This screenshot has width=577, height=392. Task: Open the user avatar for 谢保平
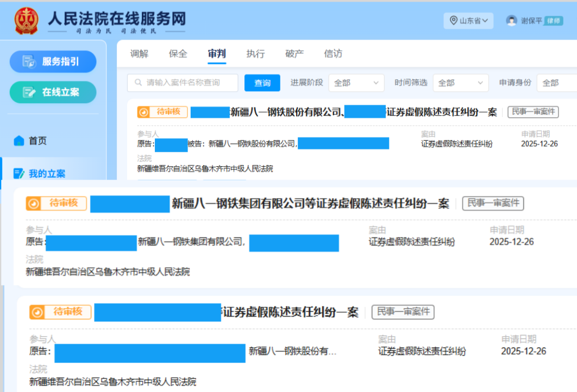[511, 20]
